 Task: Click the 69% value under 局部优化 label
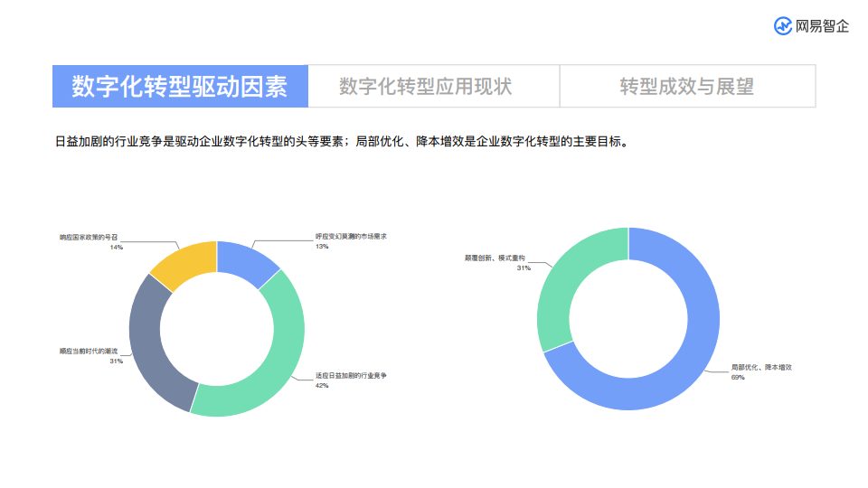(x=738, y=378)
